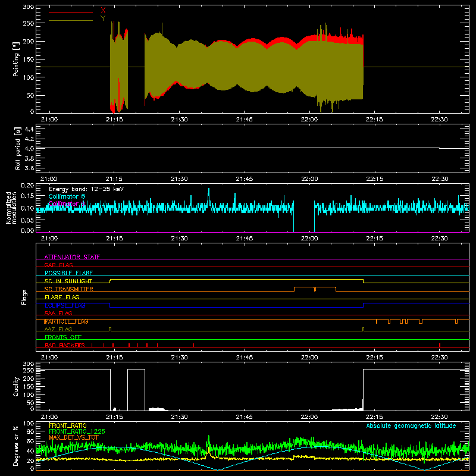Click the '22:30' label under Quality plot

[x=439, y=417]
